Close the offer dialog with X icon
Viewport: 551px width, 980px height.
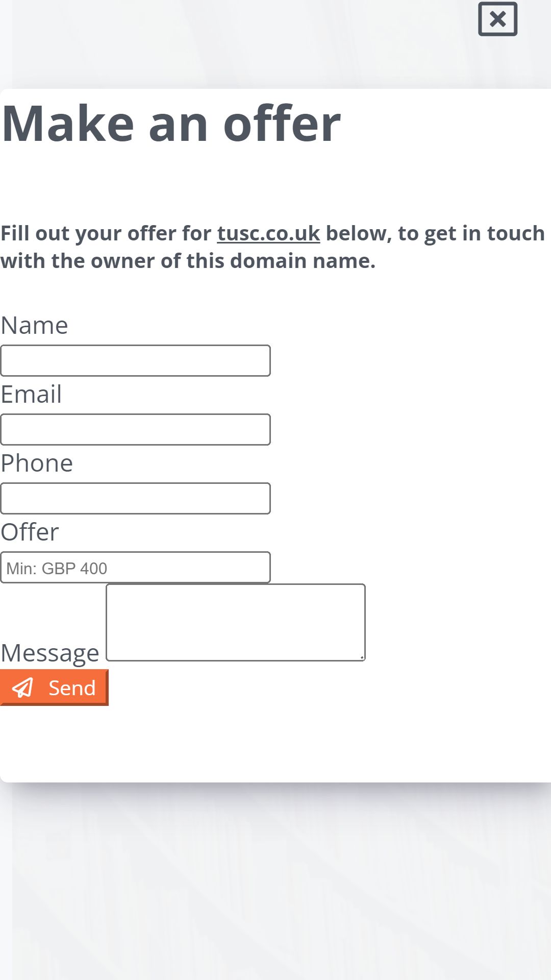click(x=497, y=19)
